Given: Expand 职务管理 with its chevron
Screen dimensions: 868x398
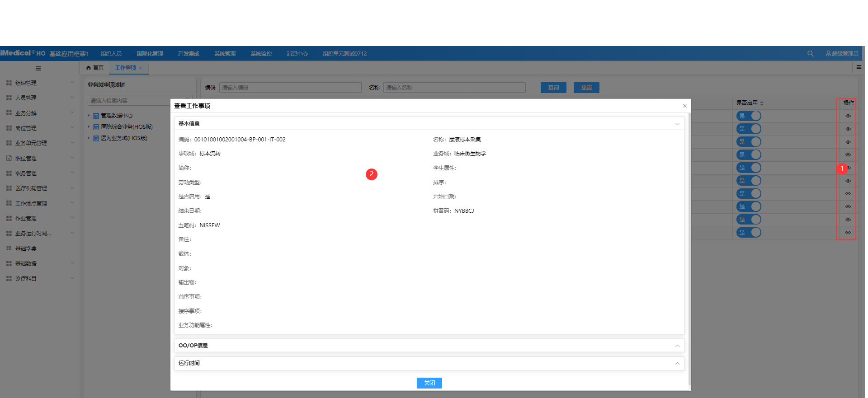Looking at the screenshot, I should click(72, 173).
